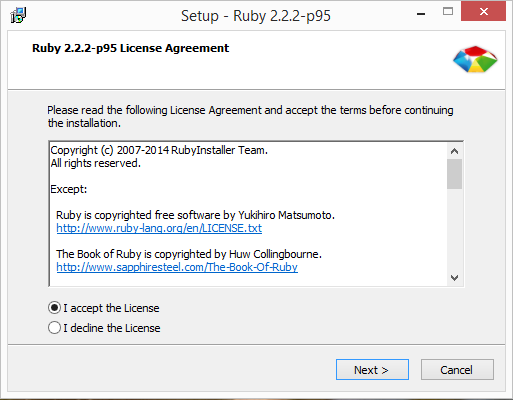Close the Setup window with the red X
The height and width of the screenshot is (400, 513).
pyautogui.click(x=483, y=12)
